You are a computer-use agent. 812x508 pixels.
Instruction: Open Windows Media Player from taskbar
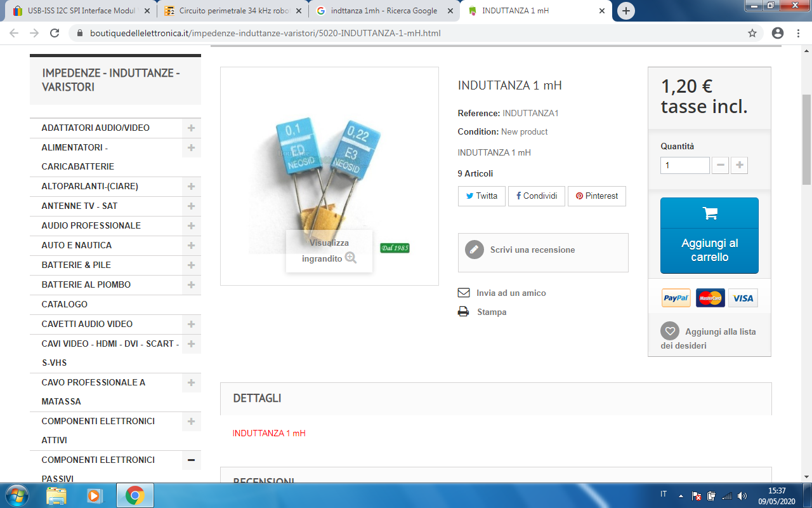(x=95, y=495)
